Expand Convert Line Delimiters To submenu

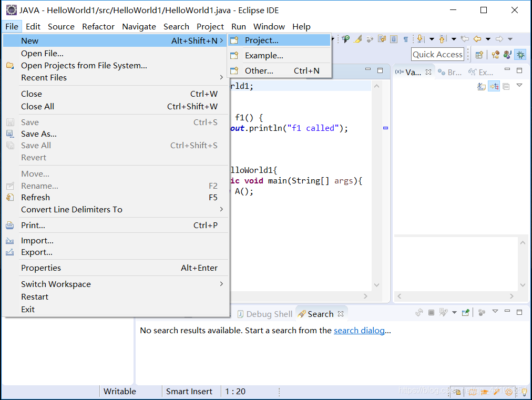click(x=116, y=210)
